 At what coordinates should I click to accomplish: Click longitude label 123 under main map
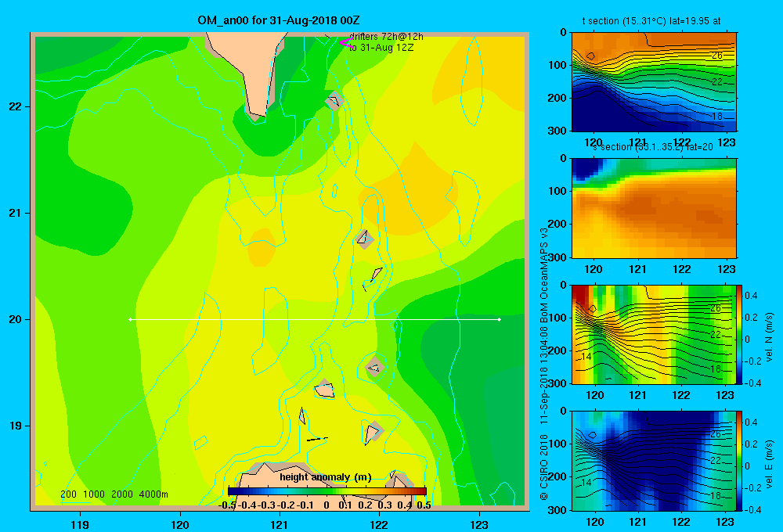479,524
